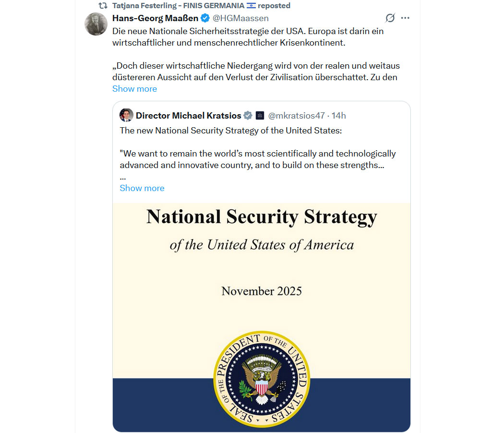Open the 14h timestamp of quoted post
Image resolution: width=504 pixels, height=433 pixels.
click(x=339, y=115)
